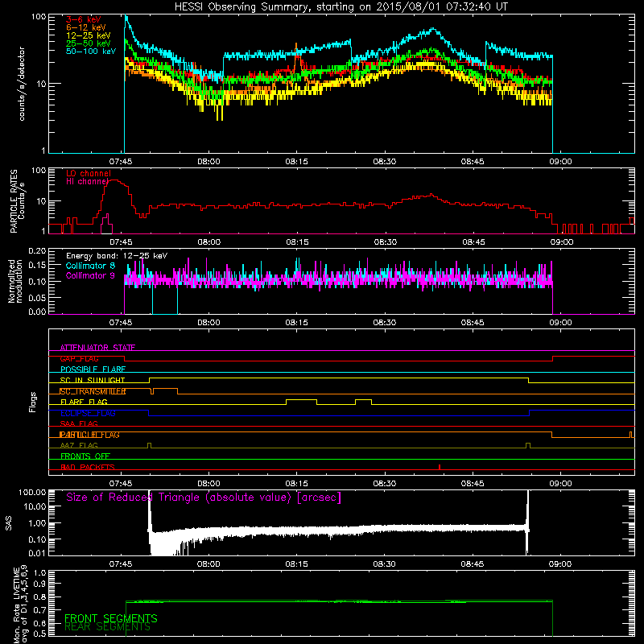Image resolution: width=644 pixels, height=644 pixels.
Task: Click the 'Flags' vertical axis title
Action: click(33, 402)
